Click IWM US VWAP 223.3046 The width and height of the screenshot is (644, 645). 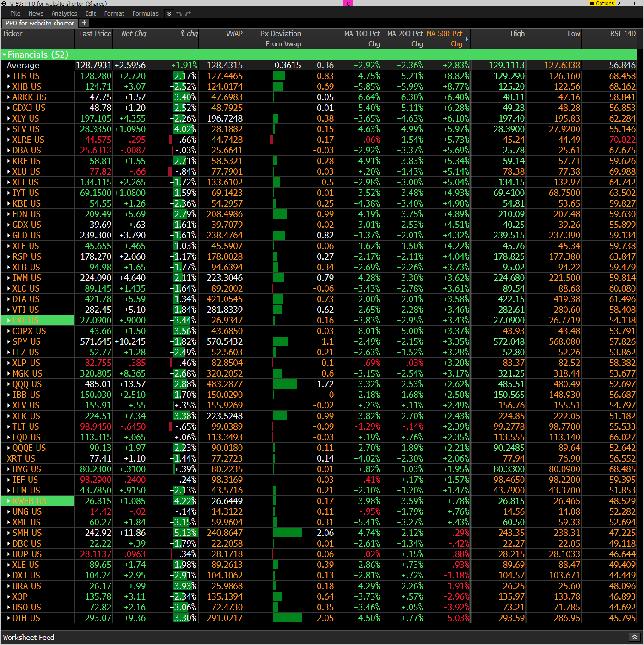(x=224, y=278)
